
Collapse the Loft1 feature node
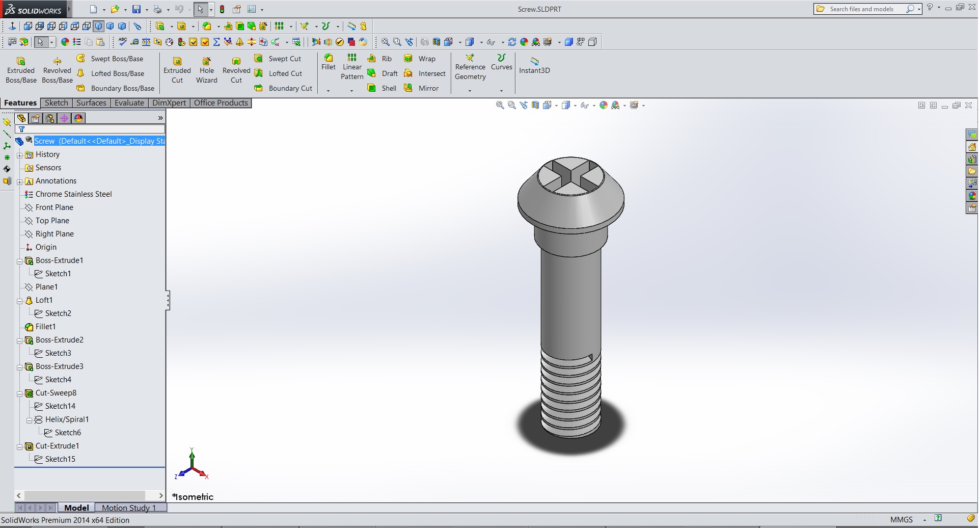click(x=19, y=301)
